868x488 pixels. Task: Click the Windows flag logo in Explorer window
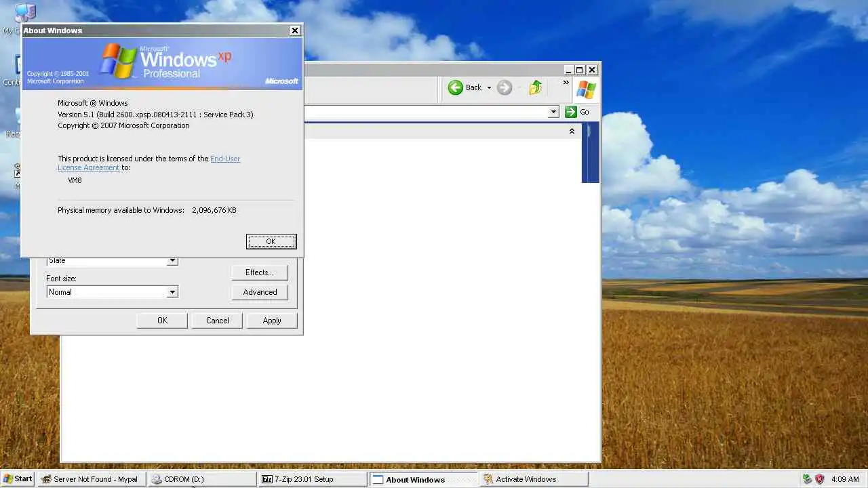(586, 89)
